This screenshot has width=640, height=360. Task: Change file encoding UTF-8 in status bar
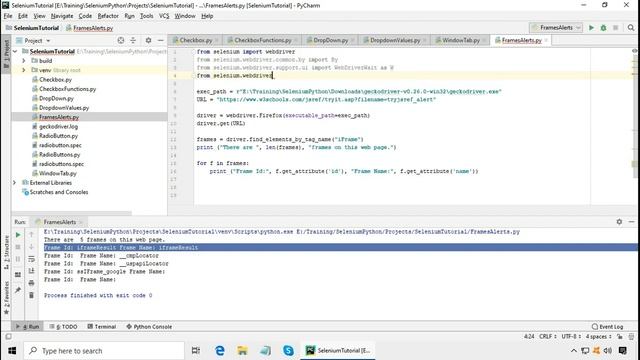point(571,337)
